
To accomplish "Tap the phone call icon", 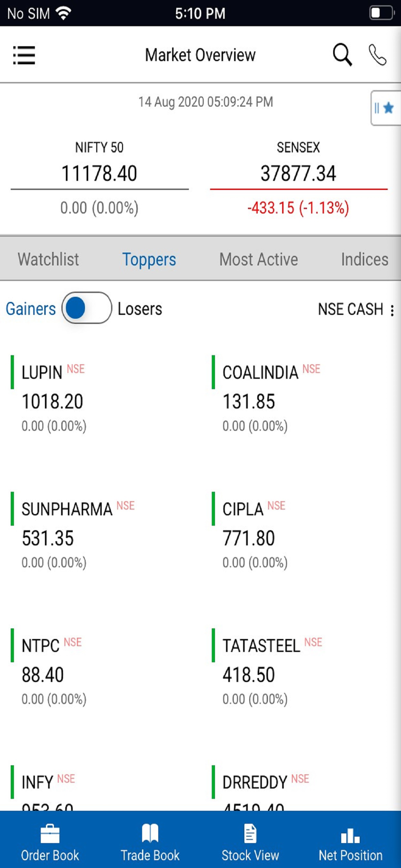I will pos(377,55).
